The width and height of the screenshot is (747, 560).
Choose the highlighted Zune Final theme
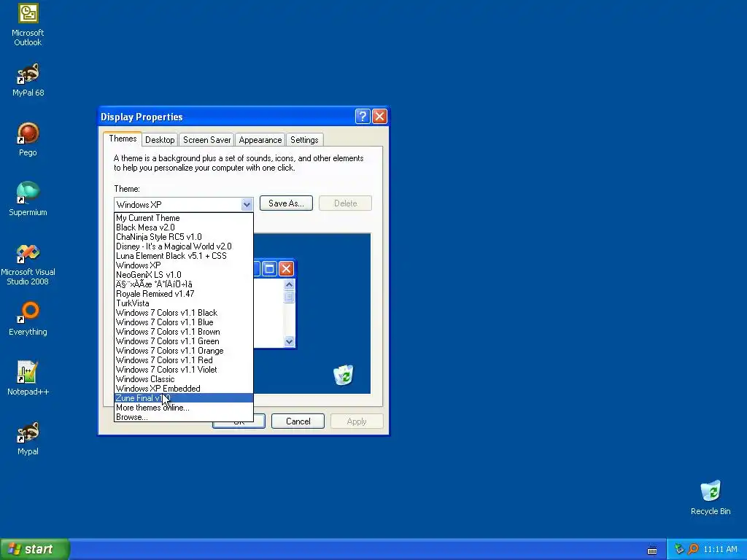(183, 398)
